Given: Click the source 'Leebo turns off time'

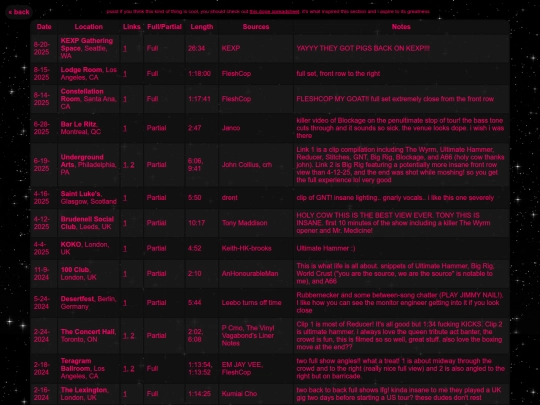Looking at the screenshot, I should click(251, 303).
